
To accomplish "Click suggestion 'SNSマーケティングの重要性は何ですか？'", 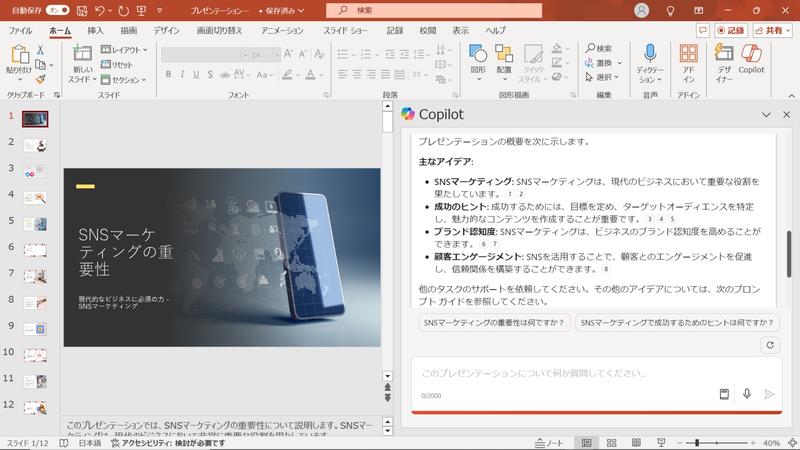I will click(494, 322).
